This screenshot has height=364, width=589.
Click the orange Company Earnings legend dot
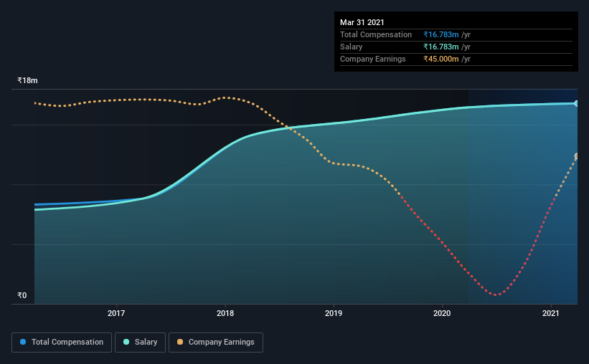[x=180, y=342]
